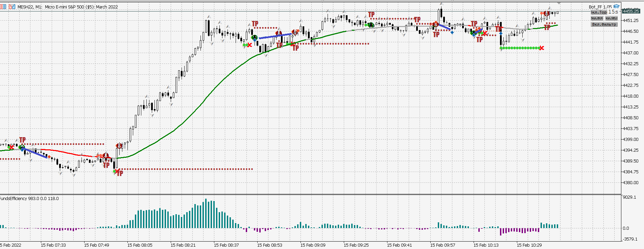The width and height of the screenshot is (644, 249).
Task: Click the Bot_FF expert advisor cap icon
Action: [617, 6]
